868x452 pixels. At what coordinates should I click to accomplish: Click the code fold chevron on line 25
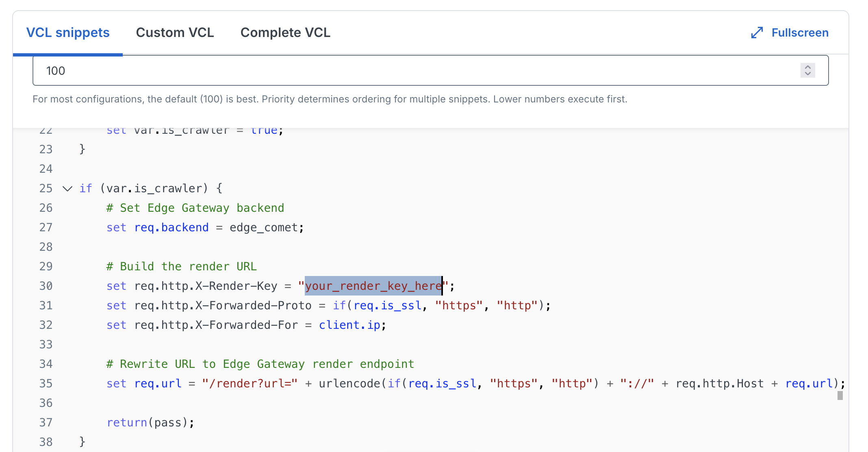pos(67,188)
